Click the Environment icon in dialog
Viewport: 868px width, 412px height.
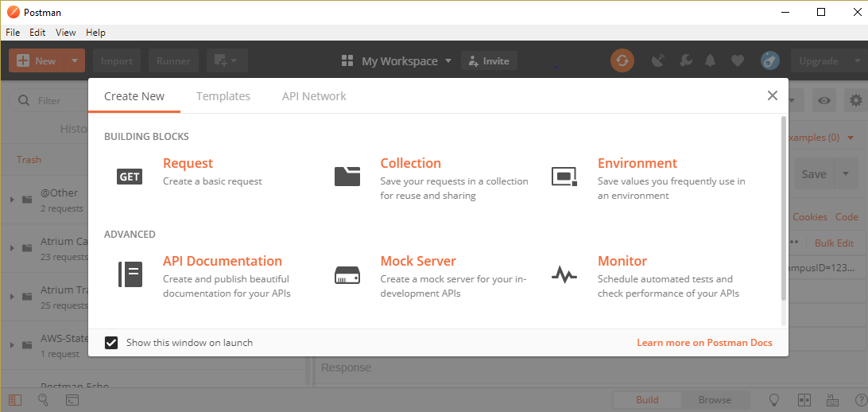(564, 177)
